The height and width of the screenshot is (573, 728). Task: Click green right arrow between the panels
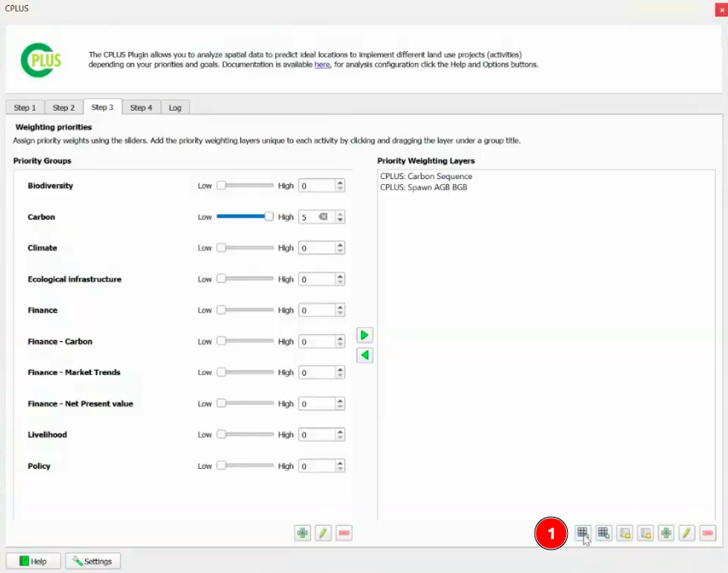click(x=364, y=335)
